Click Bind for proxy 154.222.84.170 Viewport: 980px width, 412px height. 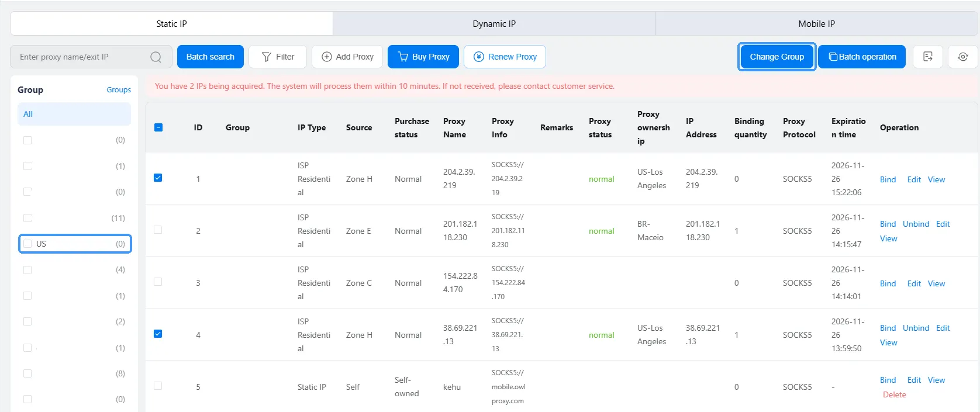coord(888,283)
